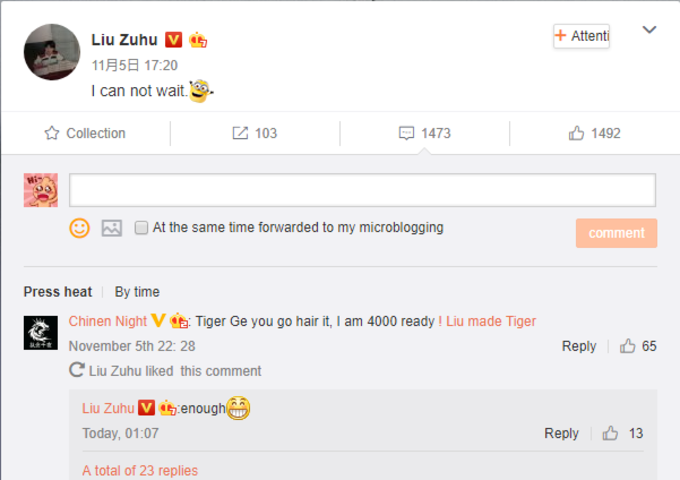Click the smiley emoji picker icon
680x480 pixels.
pos(79,228)
